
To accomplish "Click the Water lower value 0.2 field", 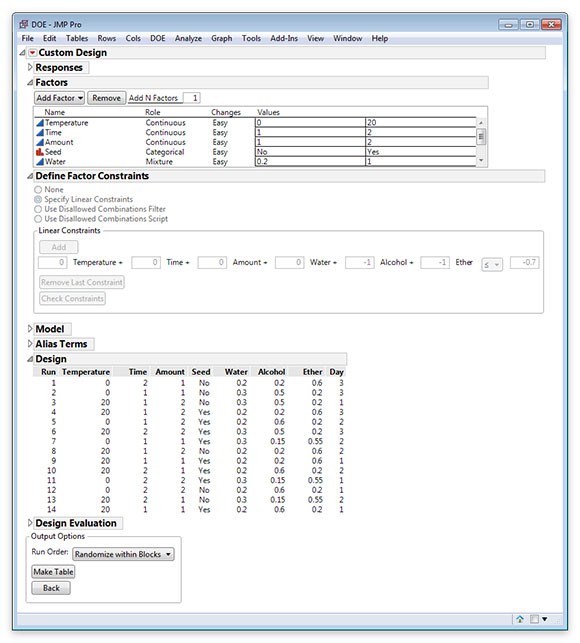I will pyautogui.click(x=310, y=162).
